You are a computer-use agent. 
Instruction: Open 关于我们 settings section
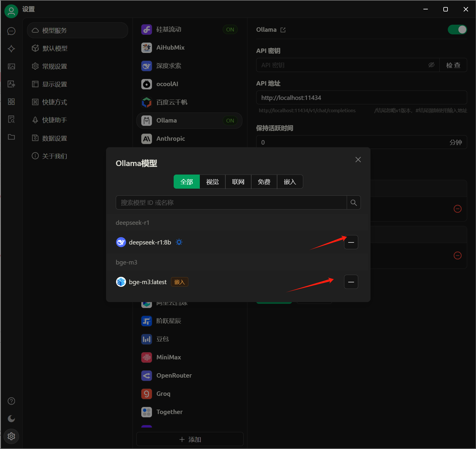pyautogui.click(x=78, y=156)
